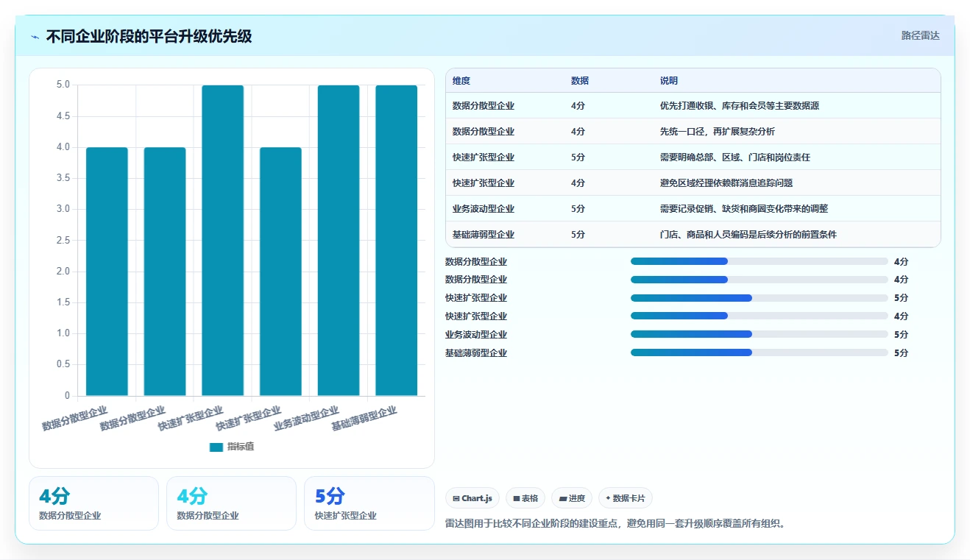This screenshot has width=970, height=560.
Task: Select the row 避免区域经理依赖群消息追踪问题
Action: click(x=693, y=183)
